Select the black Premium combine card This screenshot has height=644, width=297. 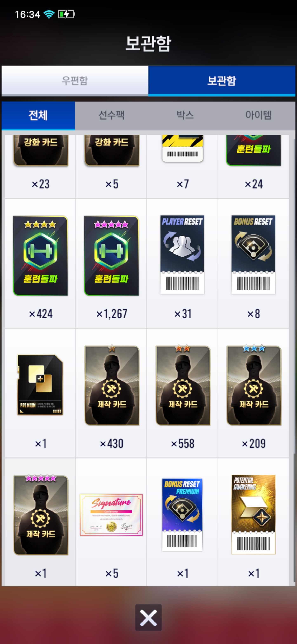(40, 385)
